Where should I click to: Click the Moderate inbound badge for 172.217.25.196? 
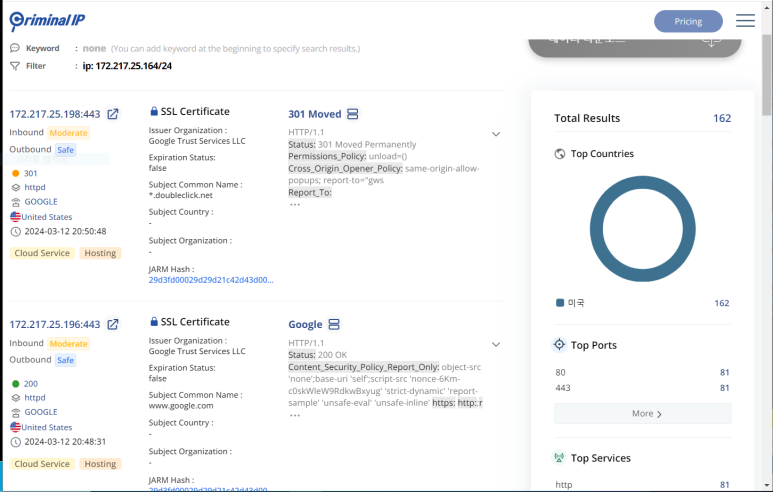coord(69,343)
